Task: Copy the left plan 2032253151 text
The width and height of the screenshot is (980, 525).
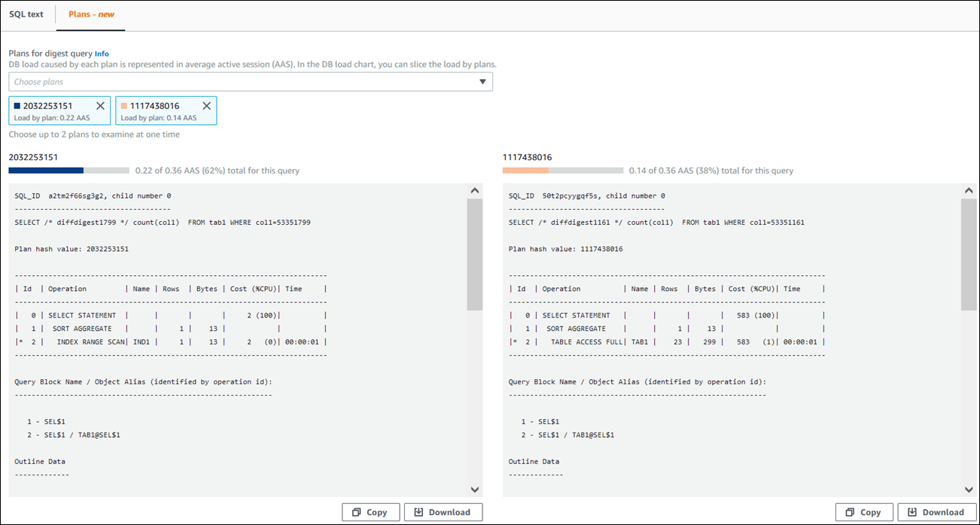Action: pyautogui.click(x=370, y=512)
